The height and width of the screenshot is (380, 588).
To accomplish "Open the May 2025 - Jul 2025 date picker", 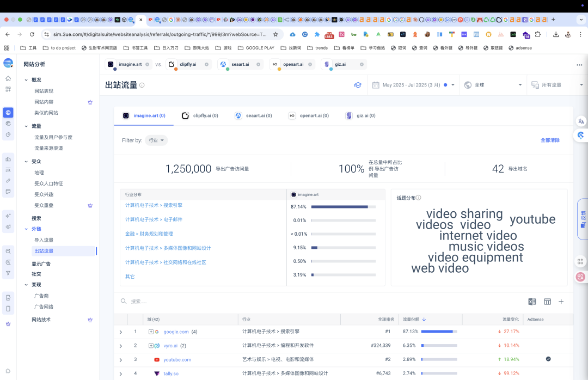I will tap(413, 85).
